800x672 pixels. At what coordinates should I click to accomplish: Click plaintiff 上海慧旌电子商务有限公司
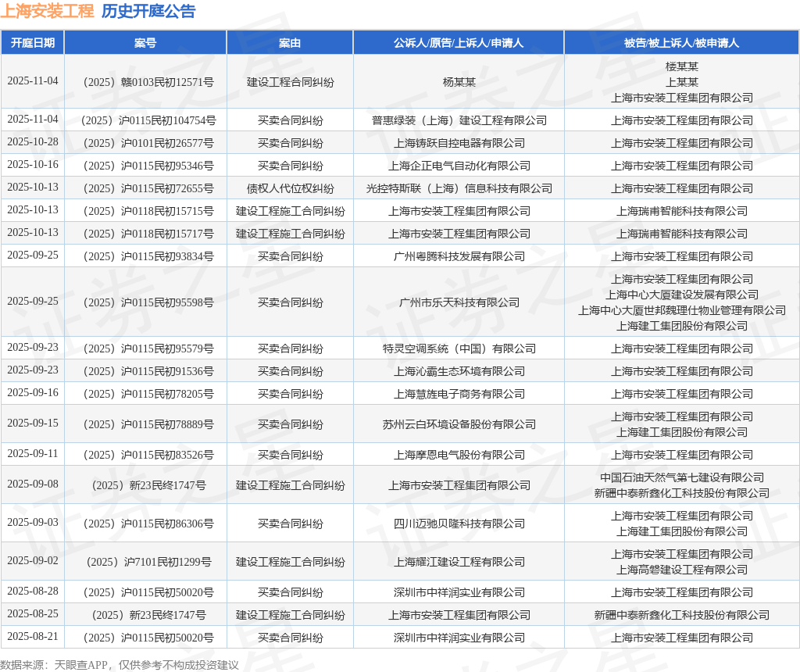(459, 395)
